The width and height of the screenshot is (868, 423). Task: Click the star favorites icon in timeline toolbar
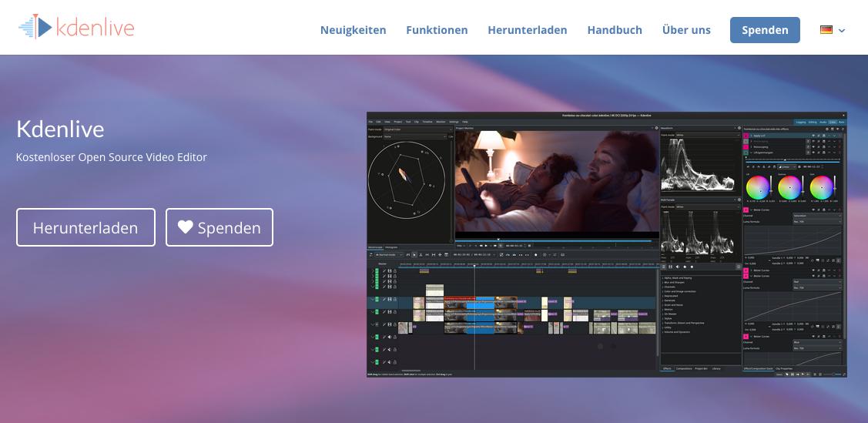(535, 254)
